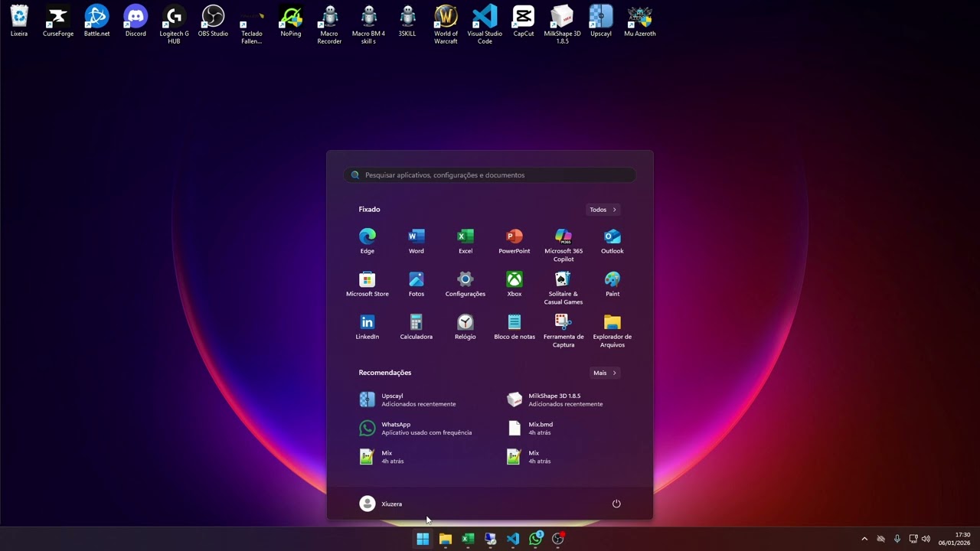Click the microphone tray icon
Screen dimensions: 980x551
(x=897, y=539)
